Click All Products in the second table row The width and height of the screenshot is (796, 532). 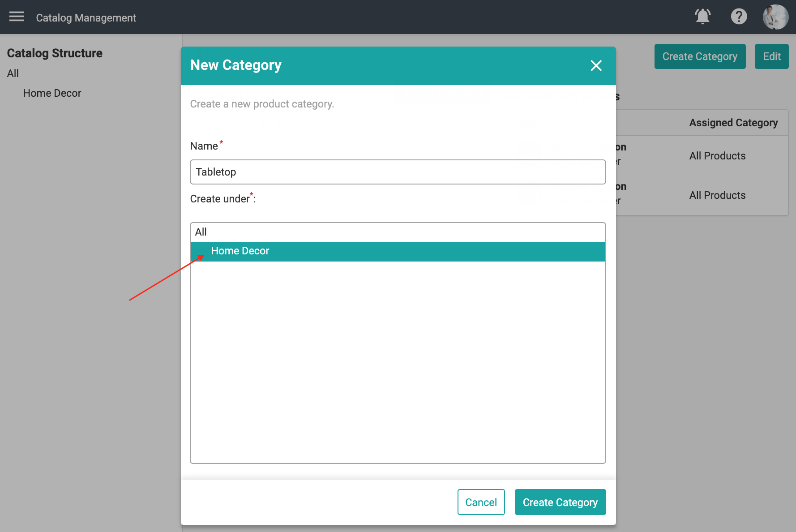point(717,195)
